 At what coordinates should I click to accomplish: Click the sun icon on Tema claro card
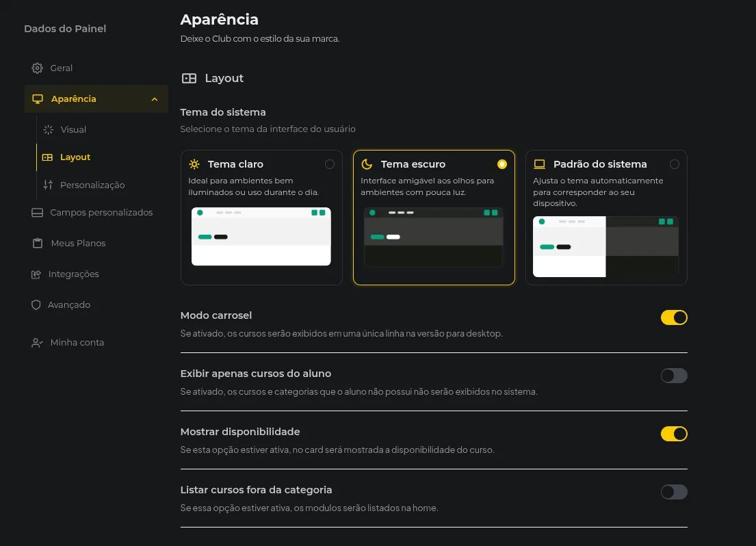pyautogui.click(x=194, y=164)
